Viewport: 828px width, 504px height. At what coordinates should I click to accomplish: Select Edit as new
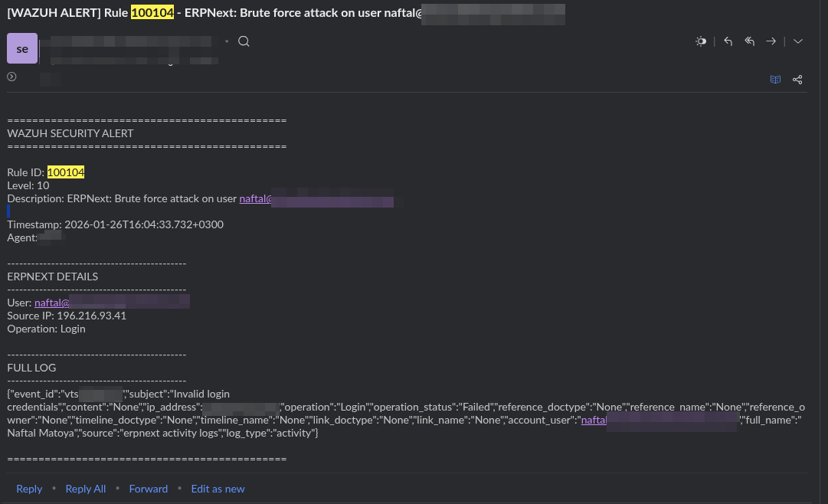tap(218, 489)
